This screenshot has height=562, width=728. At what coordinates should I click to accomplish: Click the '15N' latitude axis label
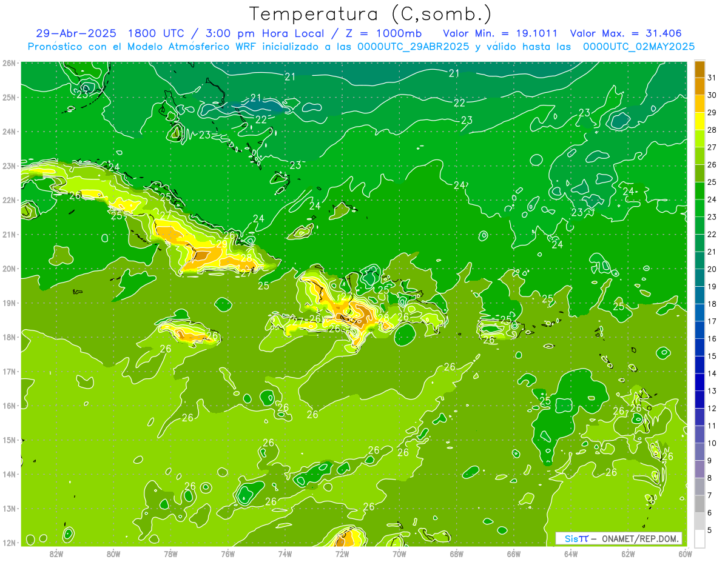pos(9,440)
